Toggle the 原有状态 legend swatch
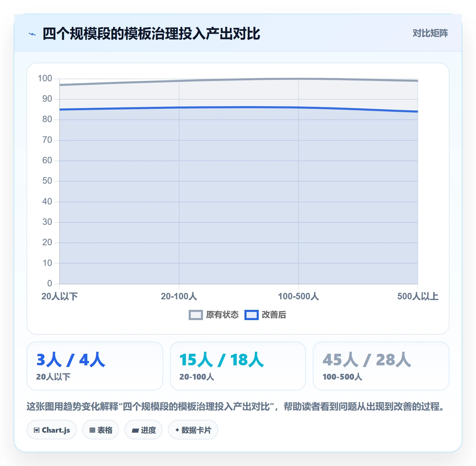 [195, 315]
